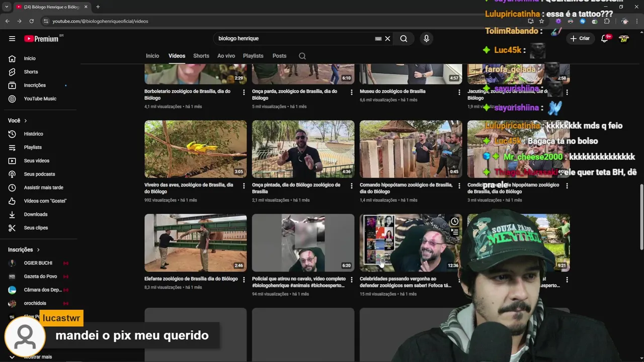Viewport: 644px width, 362px height.
Task: Expand the Você section chevron
Action: pos(25,121)
